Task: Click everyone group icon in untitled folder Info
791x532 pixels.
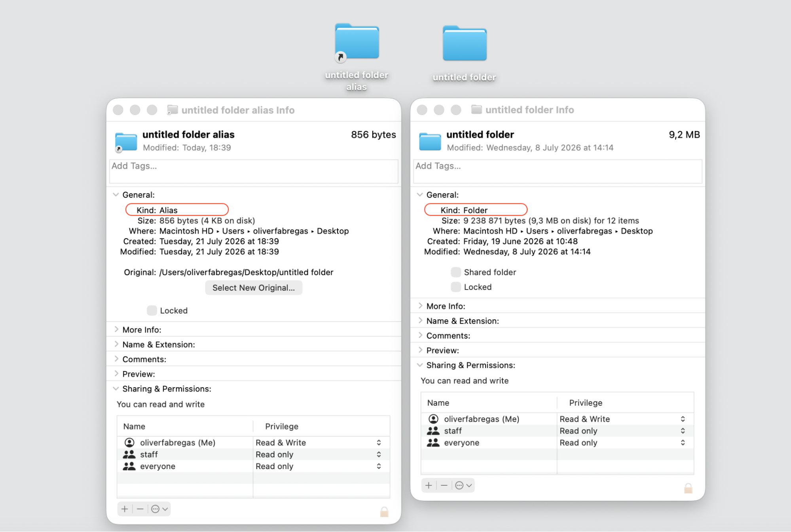Action: [x=433, y=442]
